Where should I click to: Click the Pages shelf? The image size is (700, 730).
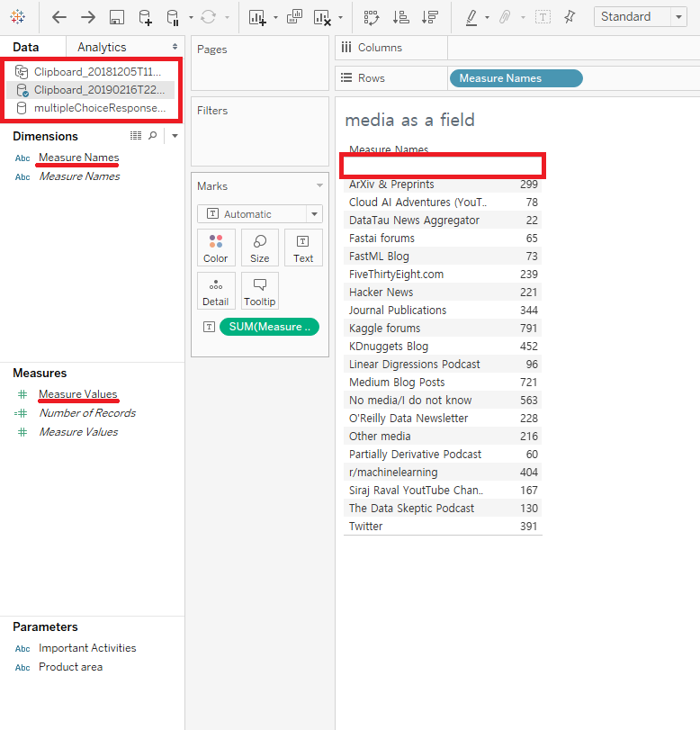[x=260, y=63]
